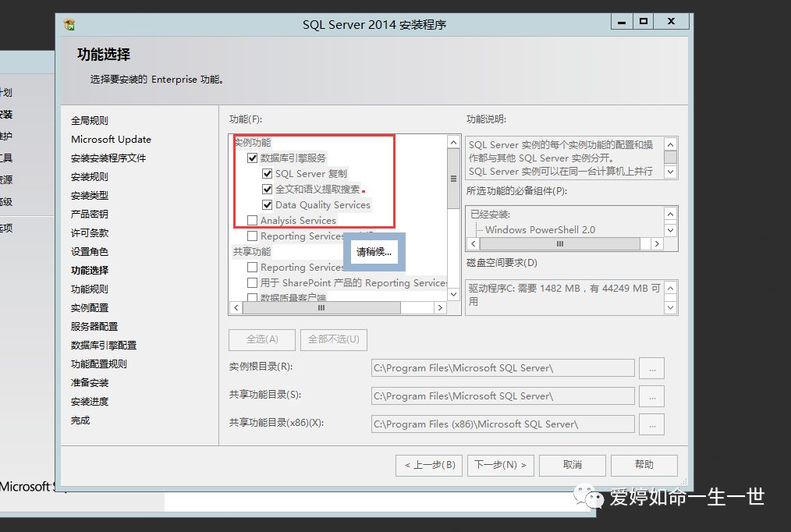791x532 pixels.
Task: Select the 功能规则 step
Action: pos(89,289)
